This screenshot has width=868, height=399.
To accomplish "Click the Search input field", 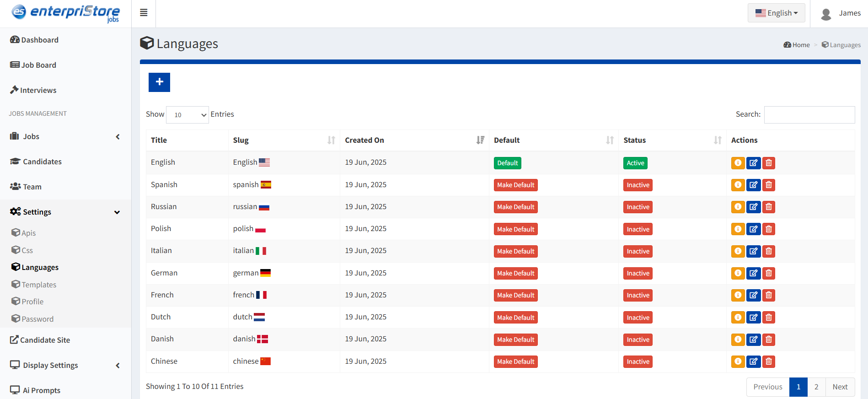I will click(x=809, y=114).
